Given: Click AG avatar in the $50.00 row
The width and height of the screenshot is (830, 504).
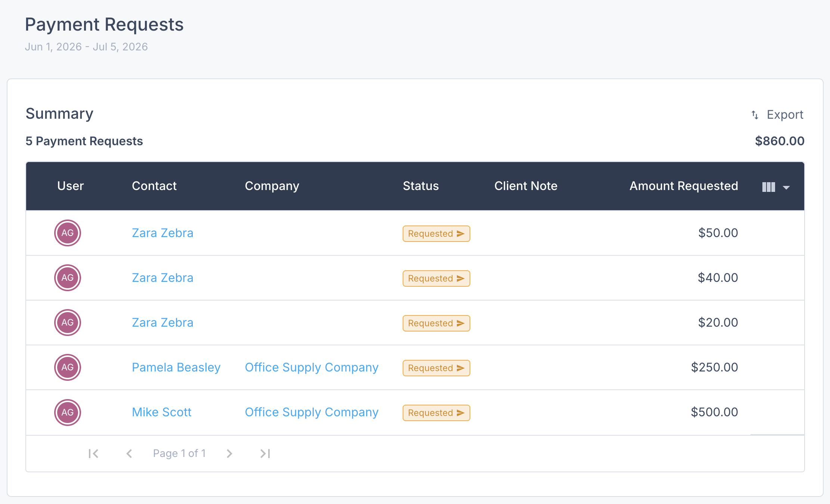Looking at the screenshot, I should (x=68, y=233).
